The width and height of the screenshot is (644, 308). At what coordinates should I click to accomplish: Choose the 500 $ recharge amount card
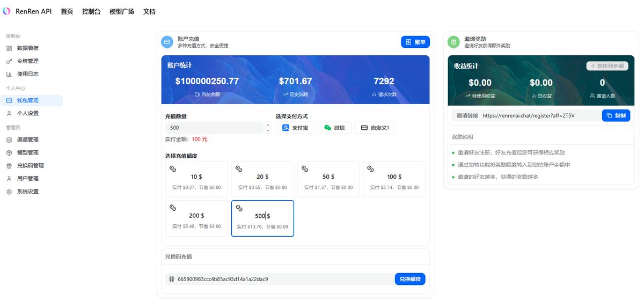click(x=262, y=218)
